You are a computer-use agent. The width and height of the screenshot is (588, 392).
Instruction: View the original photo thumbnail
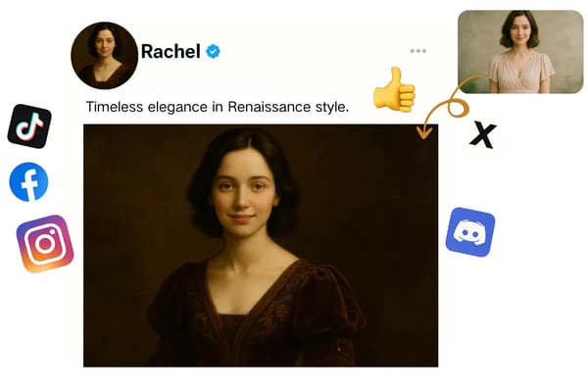[x=520, y=52]
